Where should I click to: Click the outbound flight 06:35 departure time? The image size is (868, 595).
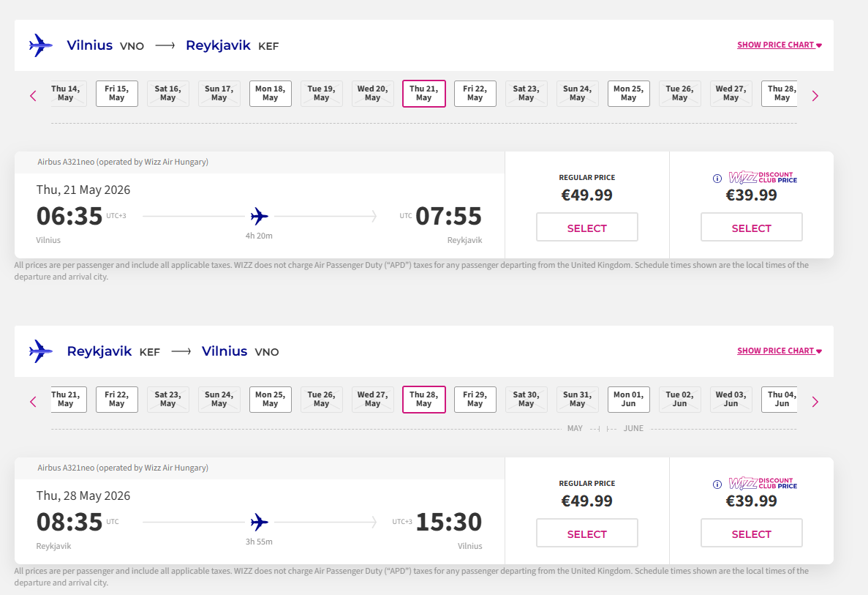[x=69, y=217]
